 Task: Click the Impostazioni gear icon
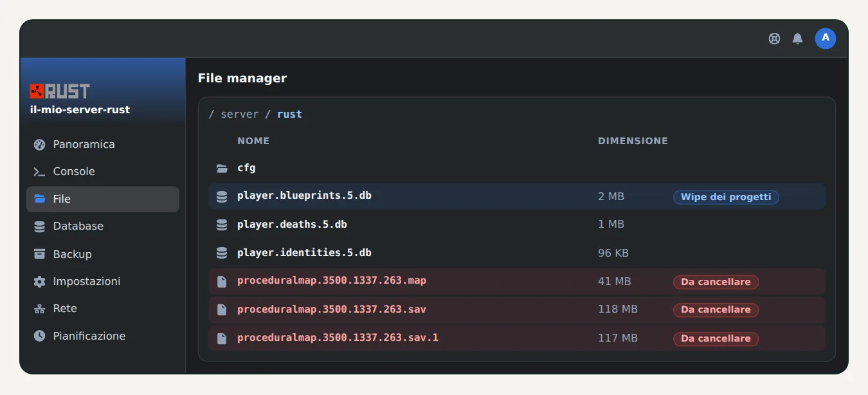coord(40,281)
